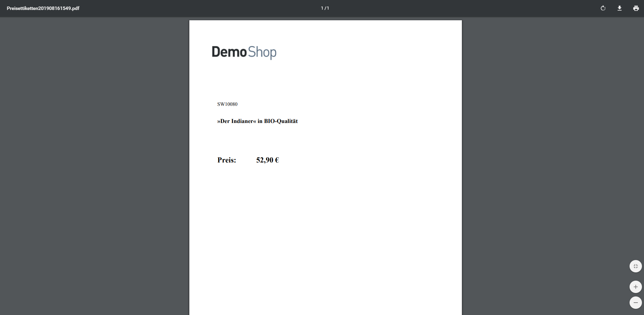This screenshot has height=315, width=644.
Task: Click the Preis: label
Action: 226,160
